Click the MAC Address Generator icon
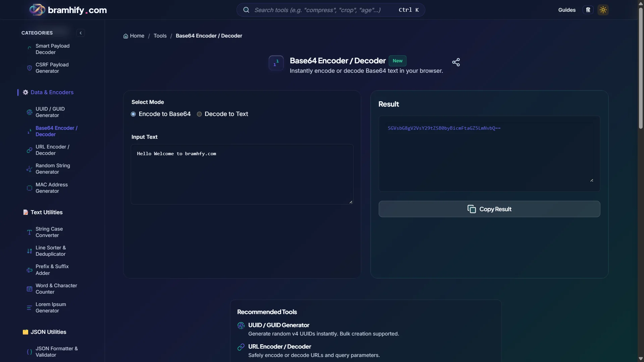This screenshot has width=644, height=362. point(30,188)
